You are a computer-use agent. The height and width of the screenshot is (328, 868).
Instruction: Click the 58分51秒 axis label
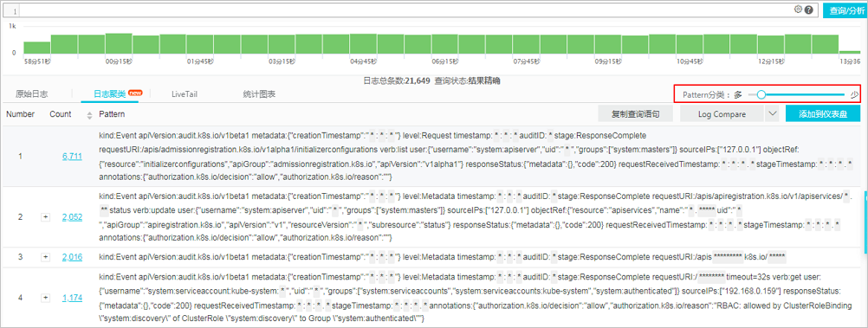(x=36, y=62)
